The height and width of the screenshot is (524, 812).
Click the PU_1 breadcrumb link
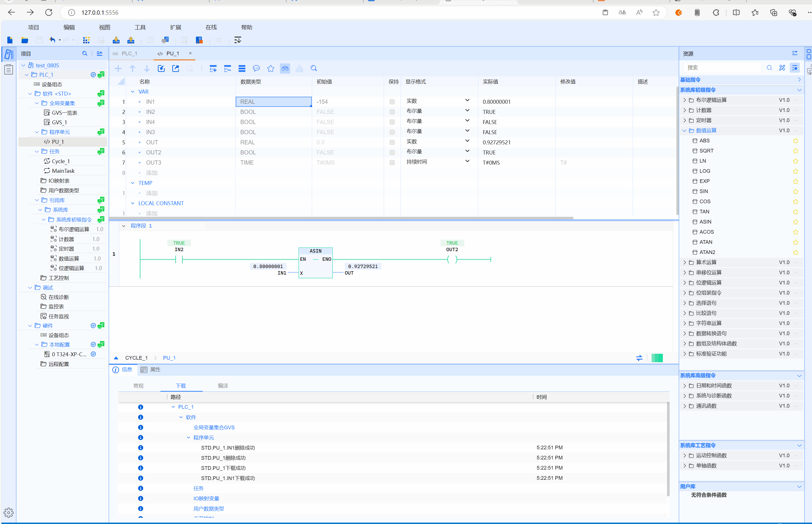tap(169, 358)
